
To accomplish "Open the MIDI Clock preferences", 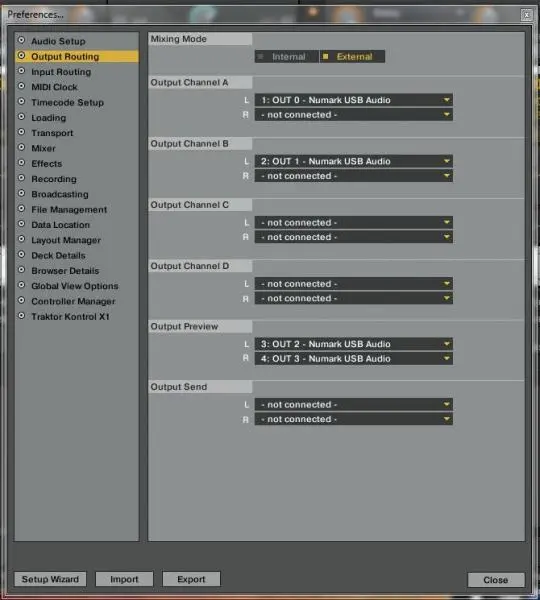I will click(x=54, y=87).
